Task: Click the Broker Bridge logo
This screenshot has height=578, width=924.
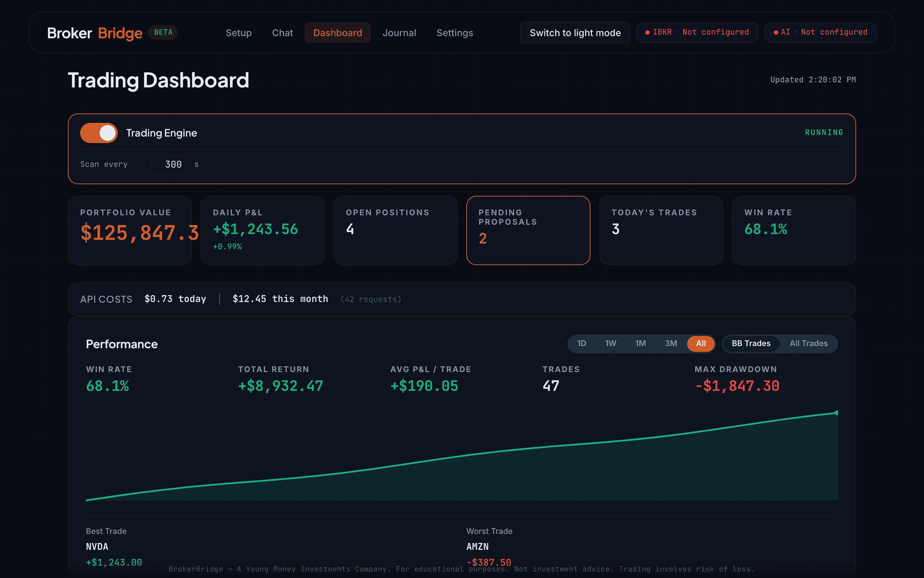Action: 95,33
